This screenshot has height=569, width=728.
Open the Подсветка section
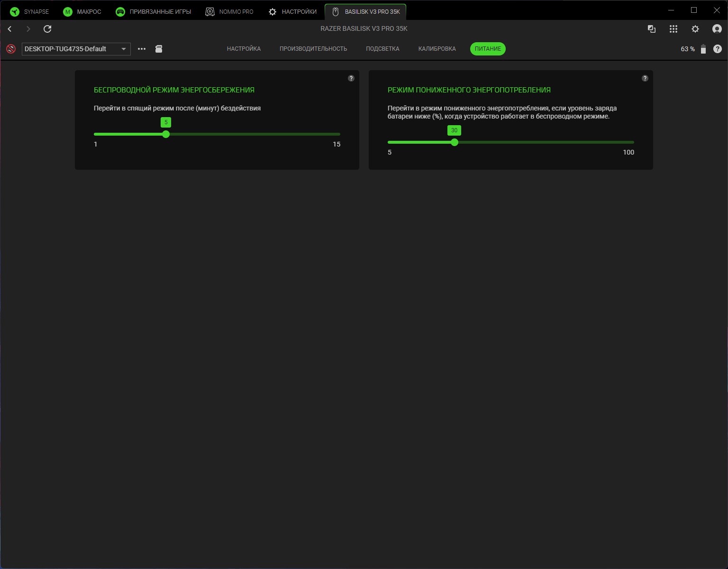click(382, 49)
